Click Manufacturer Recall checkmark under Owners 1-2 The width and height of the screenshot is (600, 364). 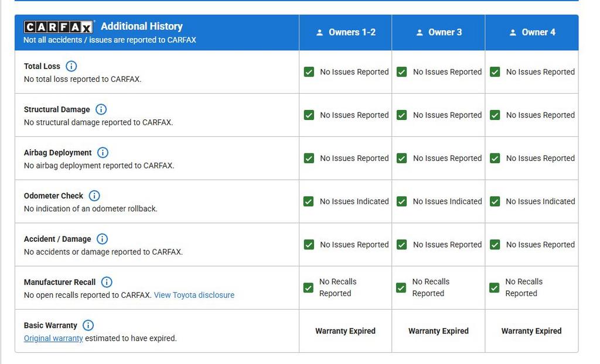click(308, 288)
